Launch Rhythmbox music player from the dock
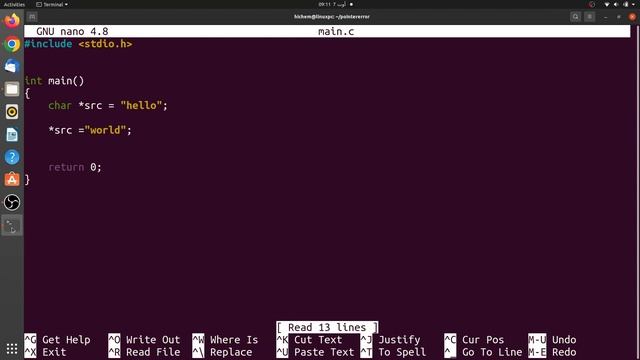The image size is (640, 360). pyautogui.click(x=12, y=112)
